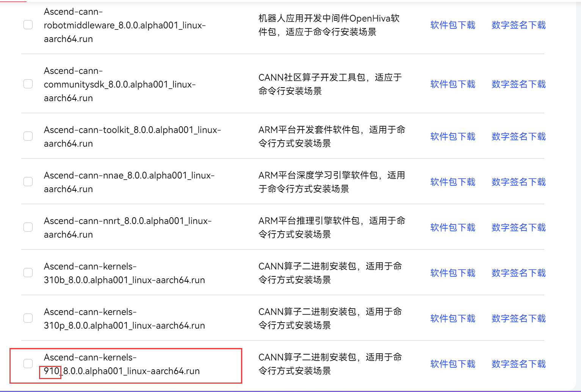Download the kernels-910 software package
581x392 pixels.
pyautogui.click(x=453, y=364)
